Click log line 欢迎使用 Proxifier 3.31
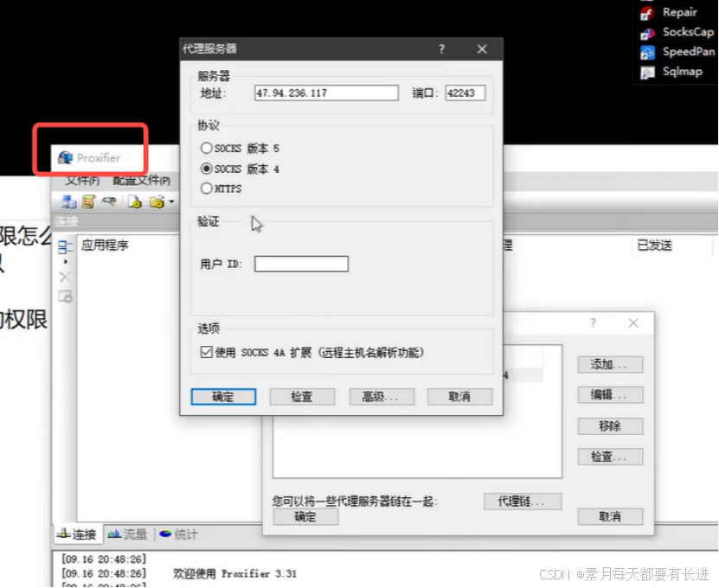Image resolution: width=719 pixels, height=588 pixels. (234, 573)
